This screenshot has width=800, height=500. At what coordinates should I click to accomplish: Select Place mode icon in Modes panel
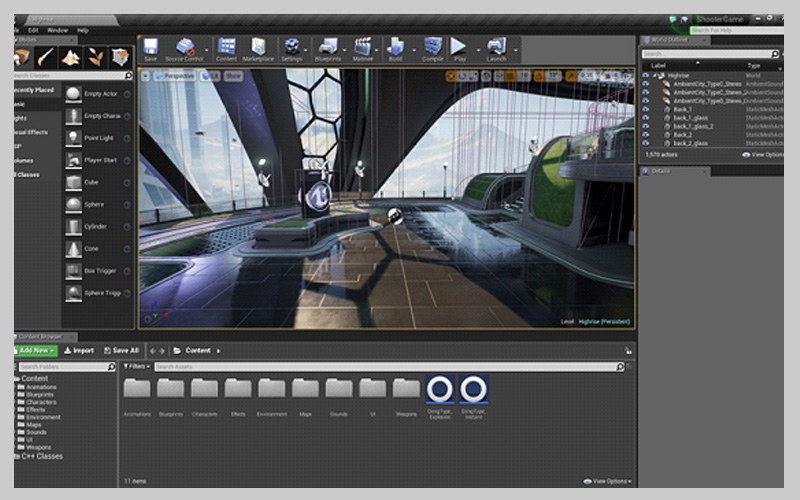pos(21,57)
